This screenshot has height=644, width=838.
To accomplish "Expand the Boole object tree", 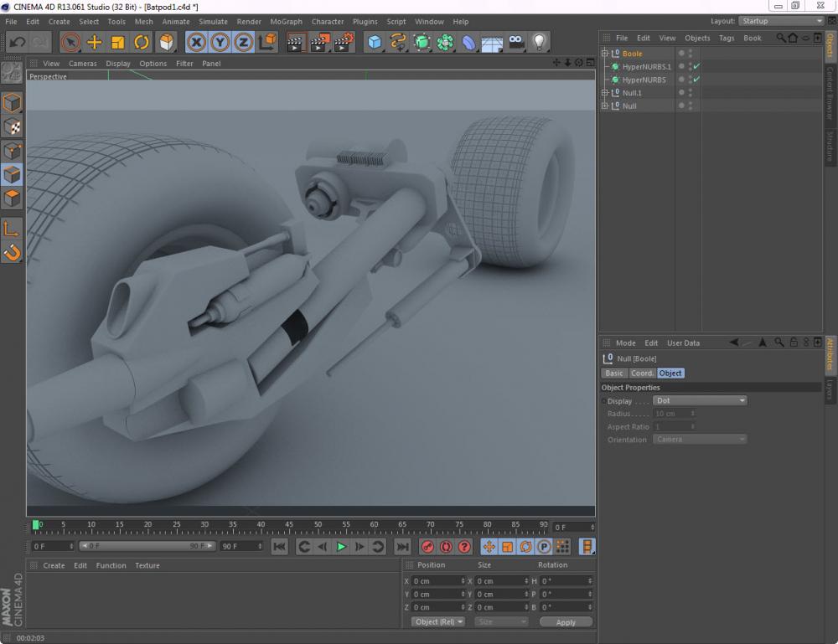I will click(x=604, y=54).
